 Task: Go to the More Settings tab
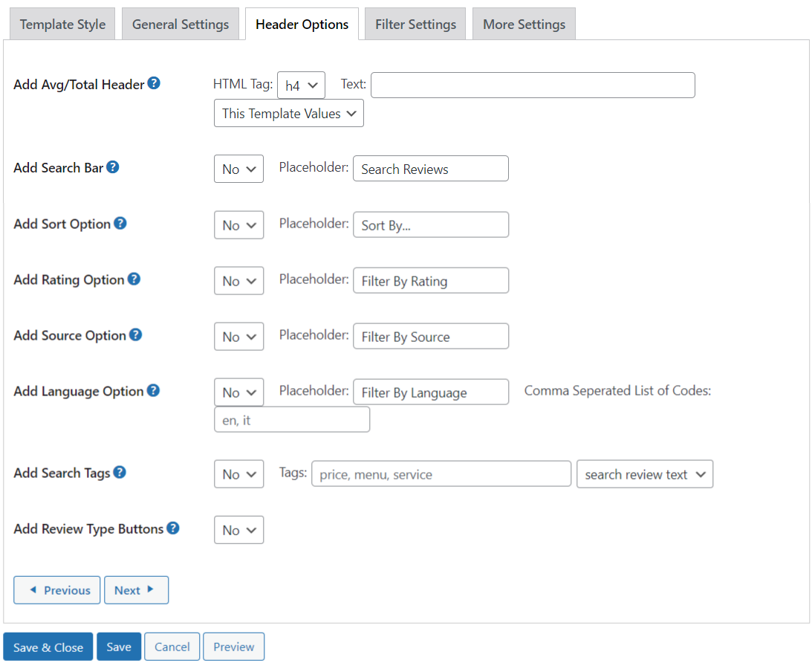tap(524, 25)
